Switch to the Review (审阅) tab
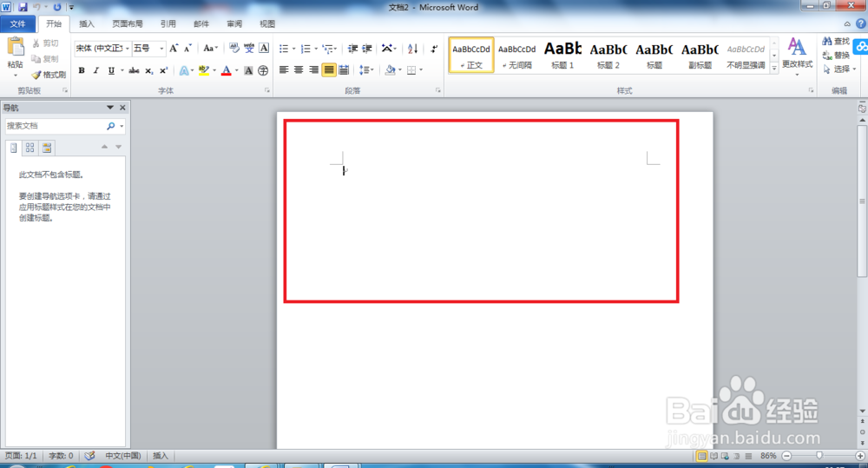 tap(234, 23)
